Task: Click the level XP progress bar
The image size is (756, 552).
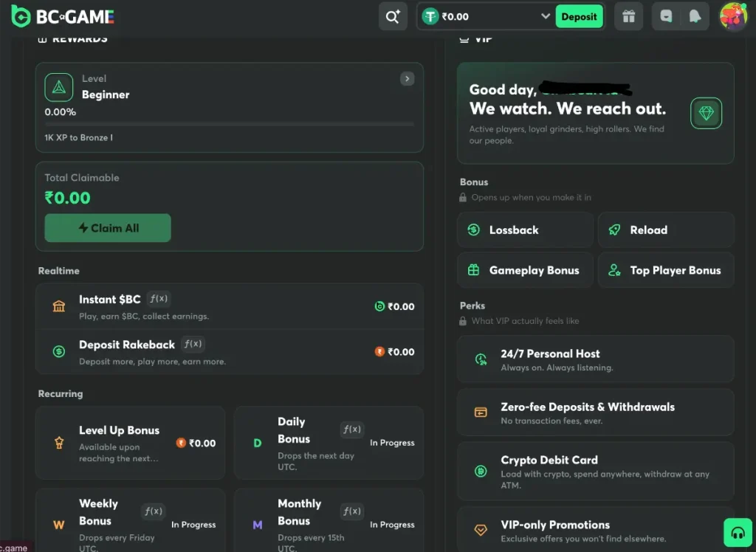Action: [x=230, y=124]
